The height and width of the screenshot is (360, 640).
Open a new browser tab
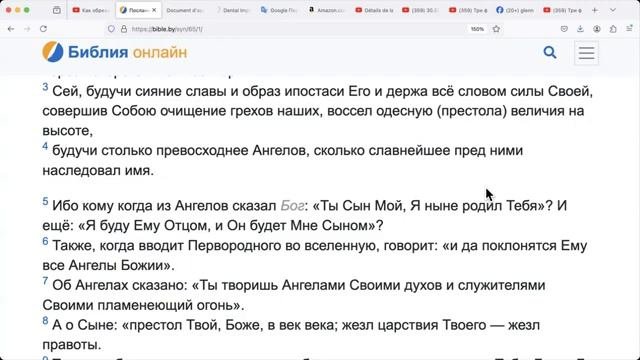pyautogui.click(x=595, y=10)
